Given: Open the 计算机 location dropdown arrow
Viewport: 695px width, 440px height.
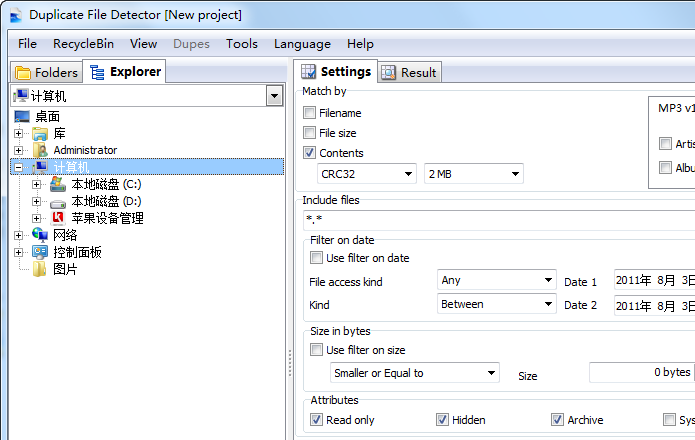Looking at the screenshot, I should 275,96.
